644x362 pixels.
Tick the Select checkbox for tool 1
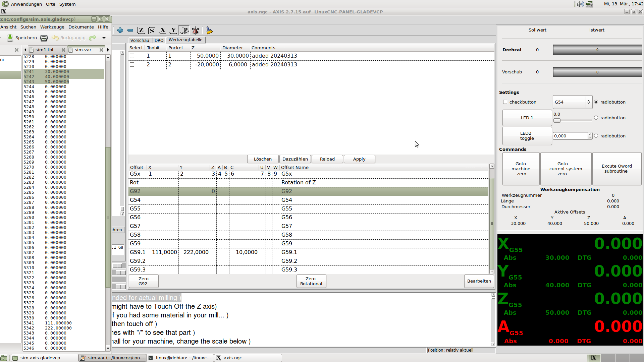(132, 56)
